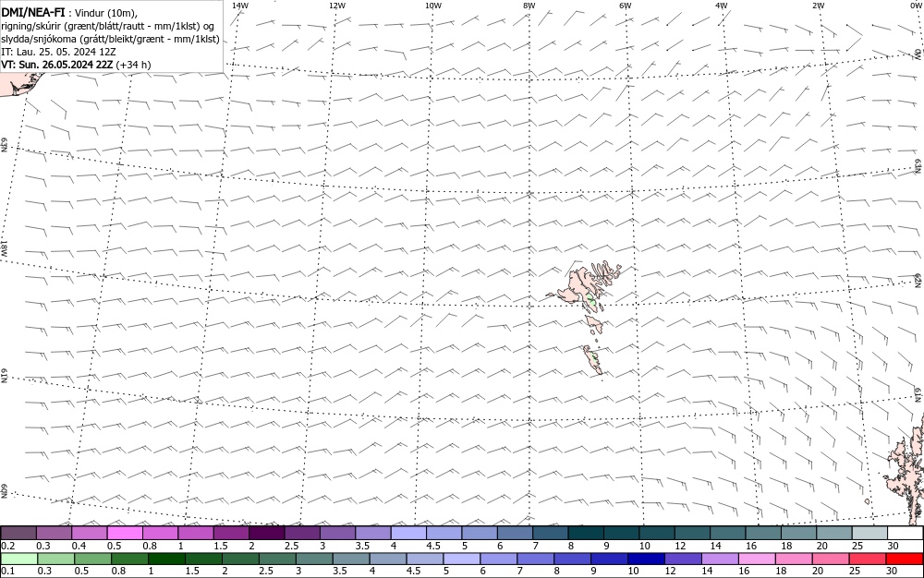Click the '4W' longitude label
Image resolution: width=924 pixels, height=578 pixels.
pos(722,6)
